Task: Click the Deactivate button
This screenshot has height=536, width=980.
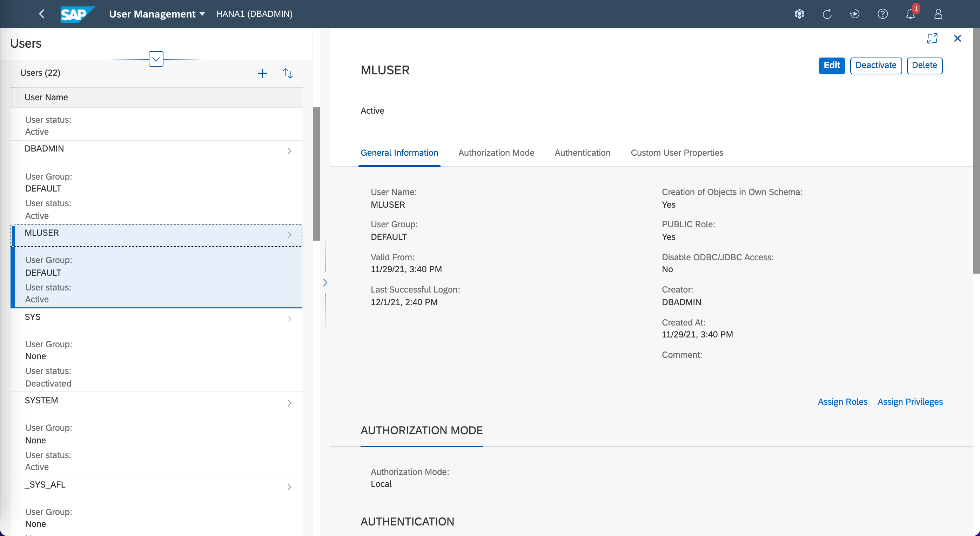Action: tap(875, 66)
